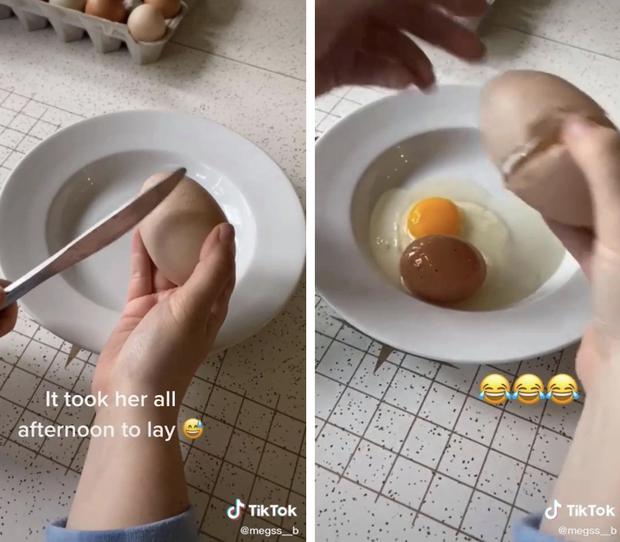This screenshot has width=620, height=542.
Task: Select the sweat-smile emoji after caption
Action: coord(193,430)
